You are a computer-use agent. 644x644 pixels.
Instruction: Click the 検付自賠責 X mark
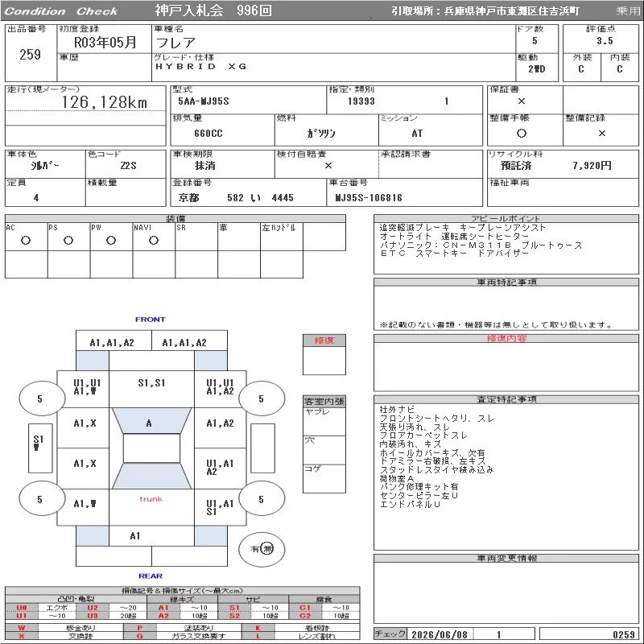[x=328, y=166]
